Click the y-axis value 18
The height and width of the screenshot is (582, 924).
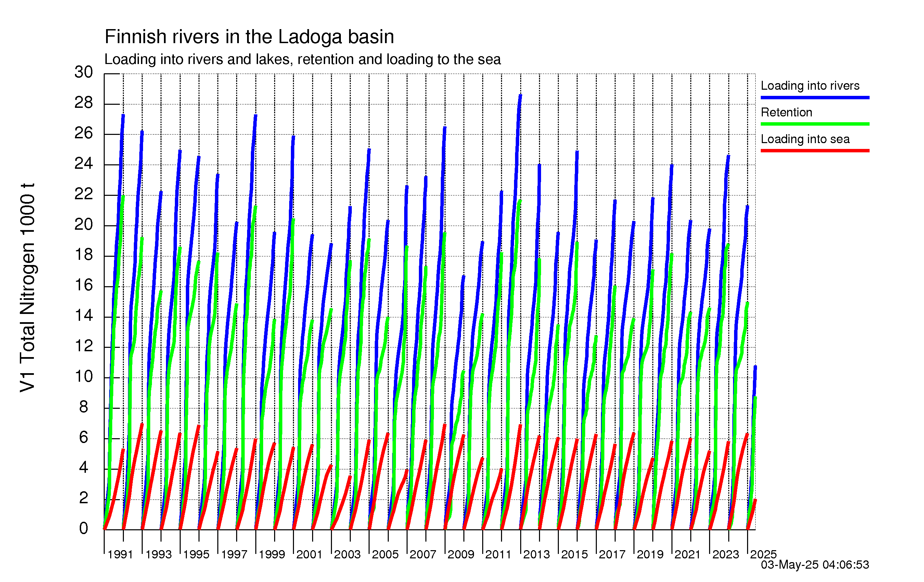(84, 254)
